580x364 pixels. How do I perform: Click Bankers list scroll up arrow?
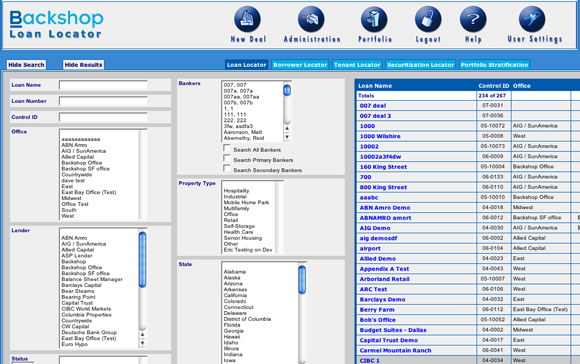pos(287,128)
